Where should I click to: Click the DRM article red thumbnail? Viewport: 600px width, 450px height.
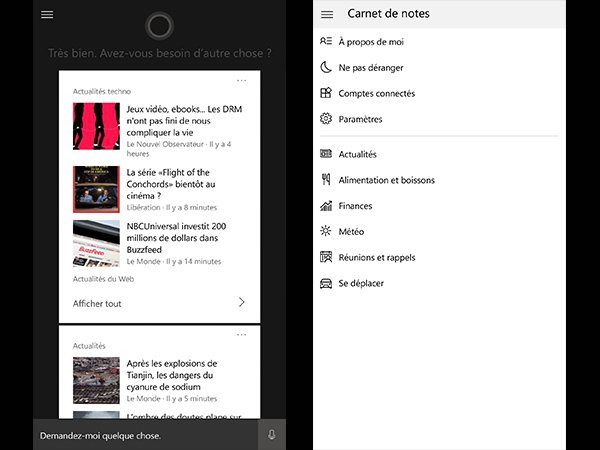[x=96, y=126]
